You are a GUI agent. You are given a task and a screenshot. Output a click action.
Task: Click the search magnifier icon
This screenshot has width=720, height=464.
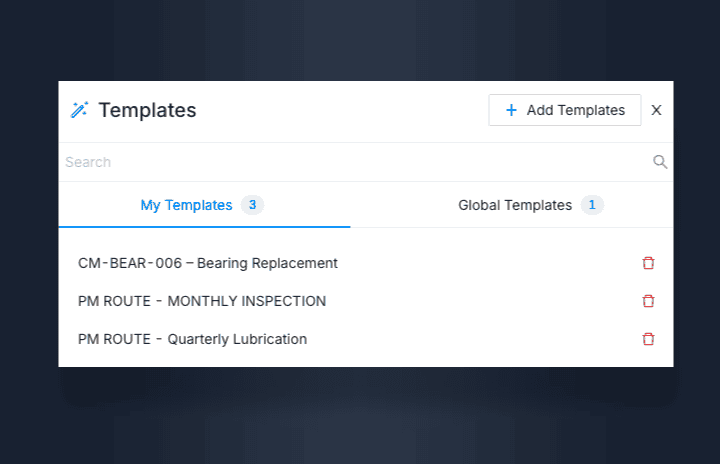coord(660,162)
